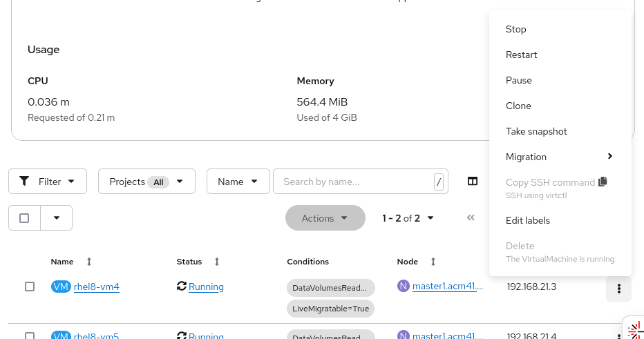Go to first page double-chevron icon
The image size is (644, 339).
(x=471, y=217)
